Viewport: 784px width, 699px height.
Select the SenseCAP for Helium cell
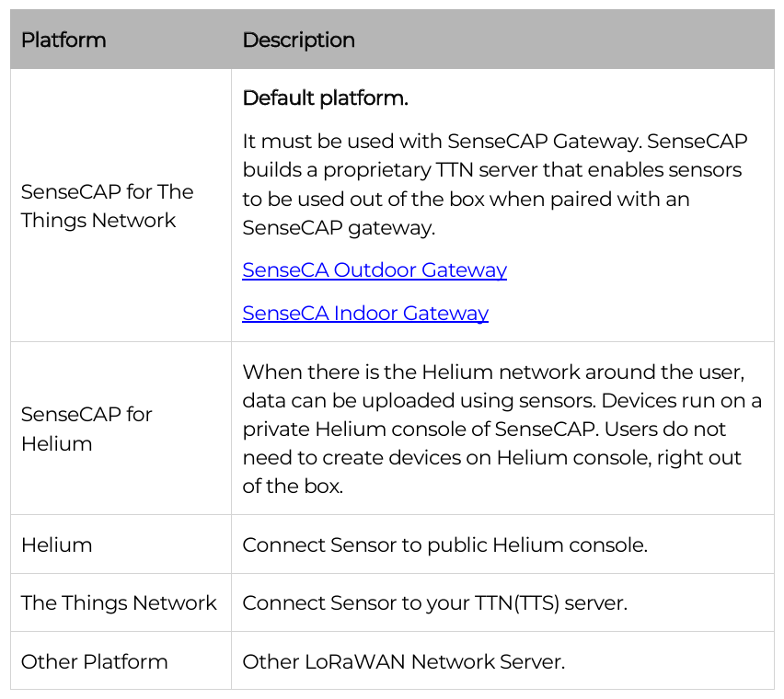point(121,429)
